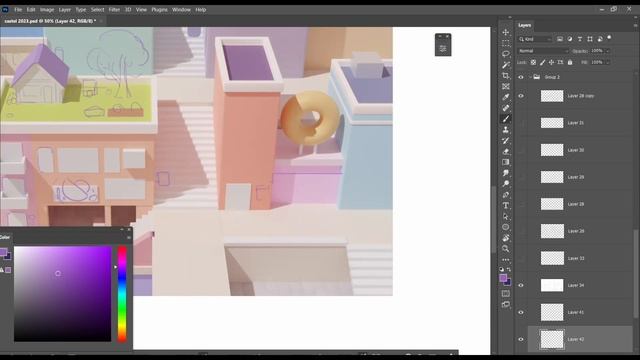Select the Rectangular Marquee tool
The image size is (640, 360).
(x=506, y=43)
